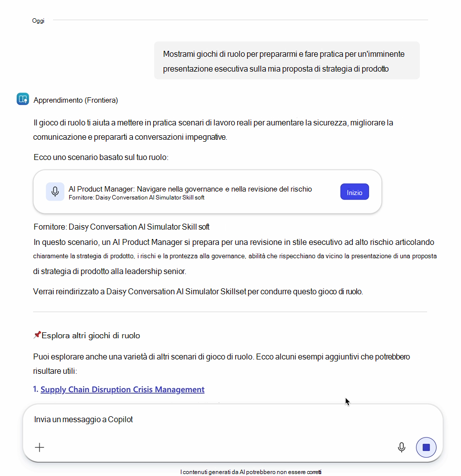Open Supply Chain Disruption Crisis Management link
The image size is (461, 476).
123,390
